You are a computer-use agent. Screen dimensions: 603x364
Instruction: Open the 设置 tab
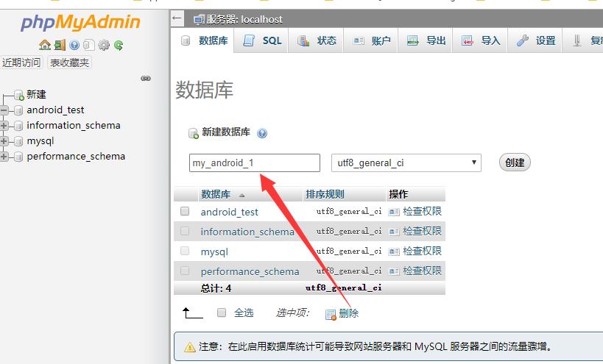click(536, 40)
